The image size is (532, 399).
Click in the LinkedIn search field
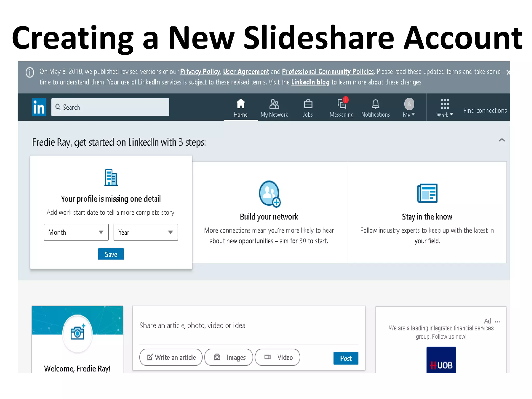pyautogui.click(x=110, y=107)
